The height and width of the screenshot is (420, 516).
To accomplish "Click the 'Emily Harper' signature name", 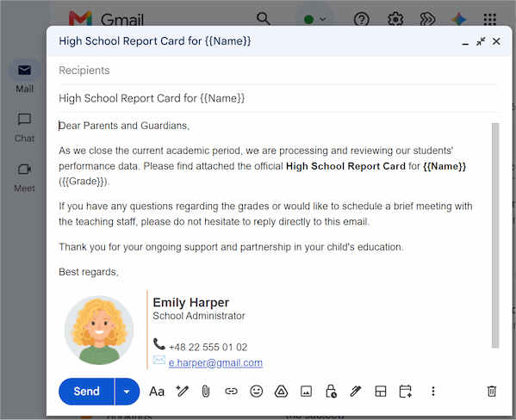I will (191, 302).
